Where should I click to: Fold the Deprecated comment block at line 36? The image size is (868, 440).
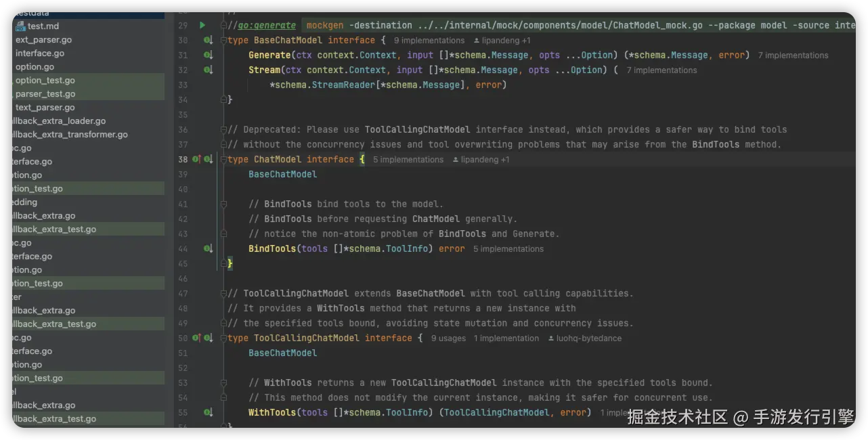[224, 130]
